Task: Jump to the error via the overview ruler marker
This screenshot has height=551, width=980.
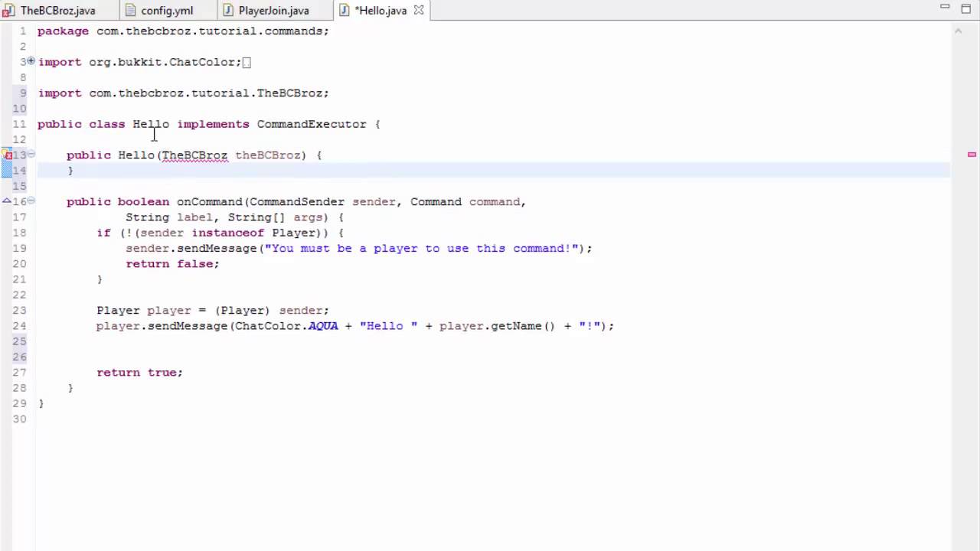Action: [972, 155]
